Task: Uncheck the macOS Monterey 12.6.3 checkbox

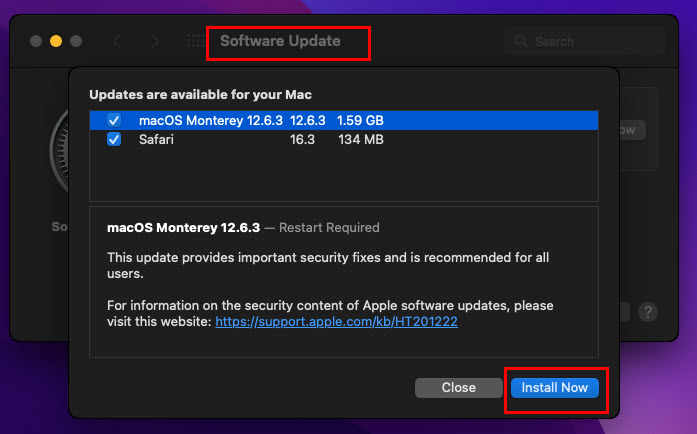Action: coord(114,120)
